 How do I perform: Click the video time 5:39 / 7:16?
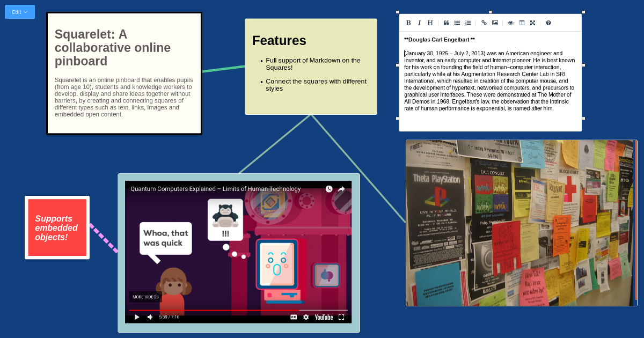[x=169, y=317]
